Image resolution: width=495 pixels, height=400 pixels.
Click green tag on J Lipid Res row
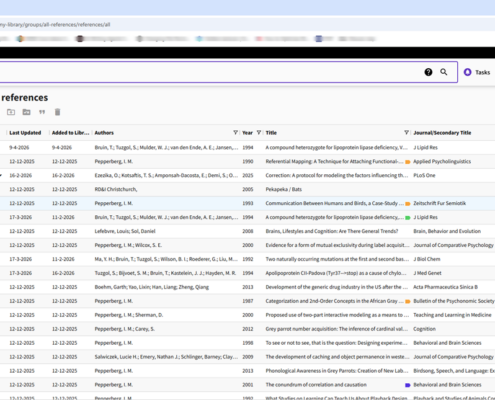click(407, 218)
